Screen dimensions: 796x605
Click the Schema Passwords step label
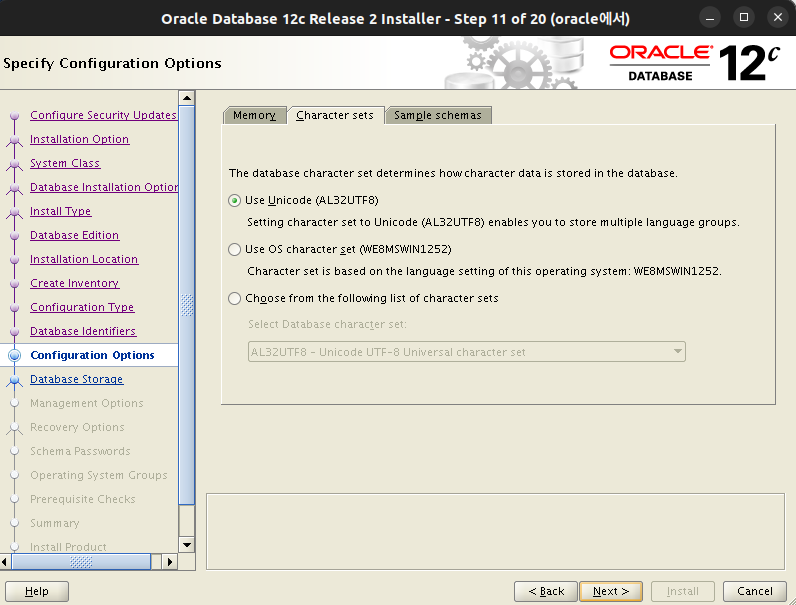(x=80, y=451)
